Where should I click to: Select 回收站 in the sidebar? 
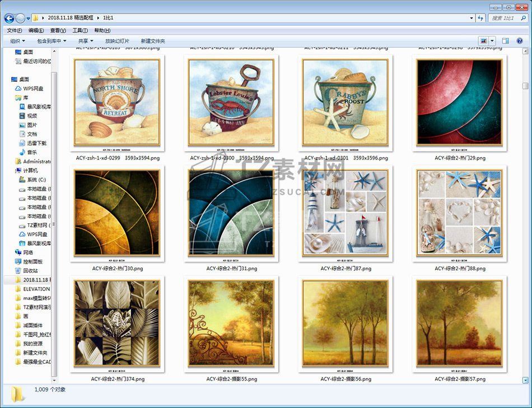(30, 270)
